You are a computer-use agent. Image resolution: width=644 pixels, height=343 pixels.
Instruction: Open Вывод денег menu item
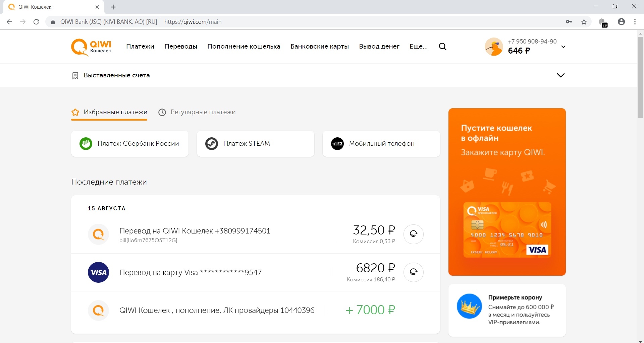click(379, 47)
